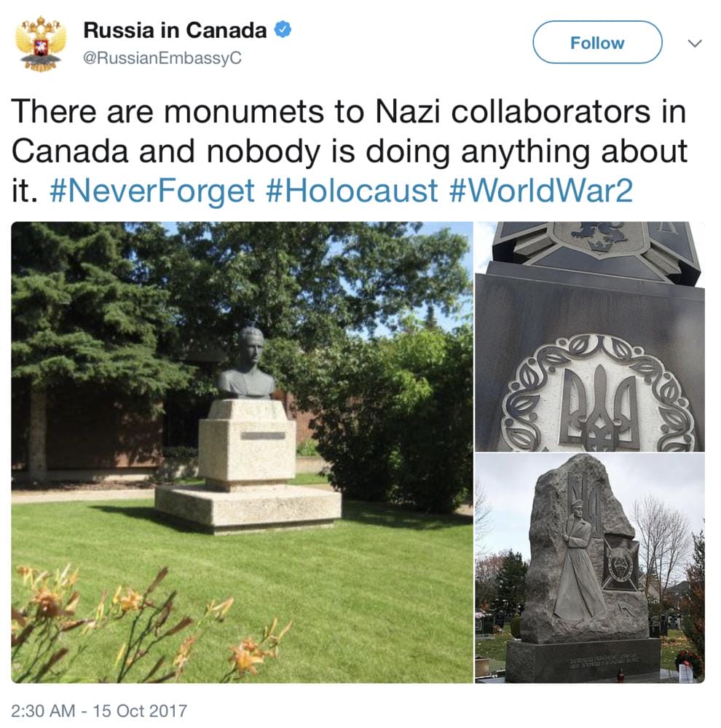View the stone soldier monument photo
The height and width of the screenshot is (728, 721).
[590, 569]
